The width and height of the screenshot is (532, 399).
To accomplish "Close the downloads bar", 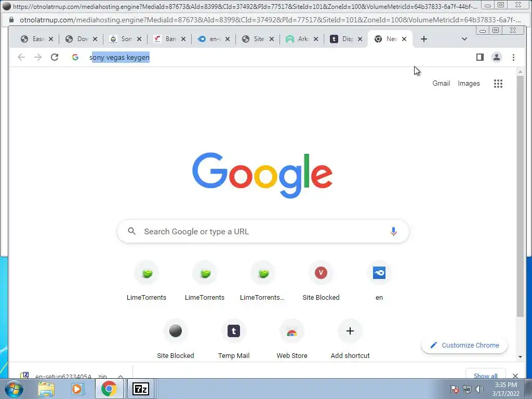I will tap(515, 376).
